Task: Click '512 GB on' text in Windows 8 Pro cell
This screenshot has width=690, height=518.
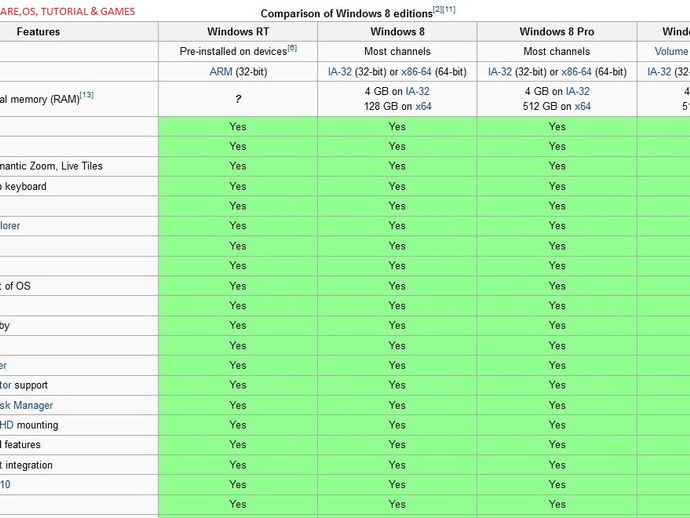Action: [547, 107]
